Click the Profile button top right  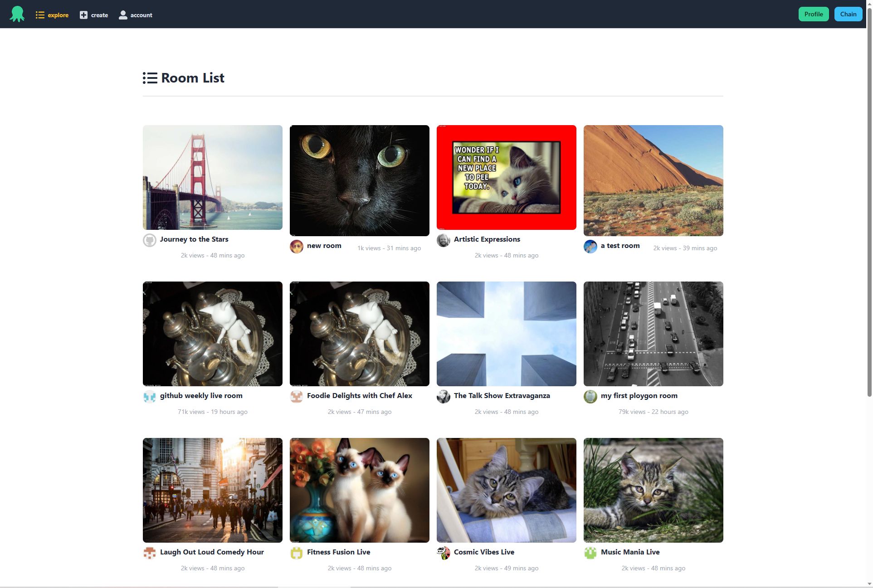point(813,14)
